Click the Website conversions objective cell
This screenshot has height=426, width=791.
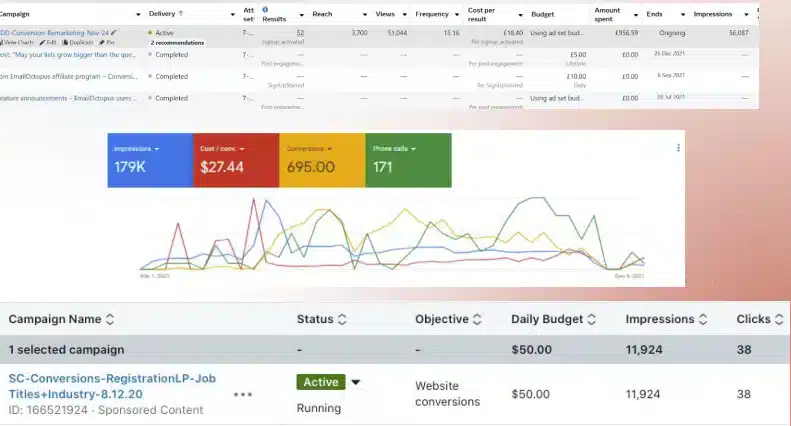pos(447,394)
